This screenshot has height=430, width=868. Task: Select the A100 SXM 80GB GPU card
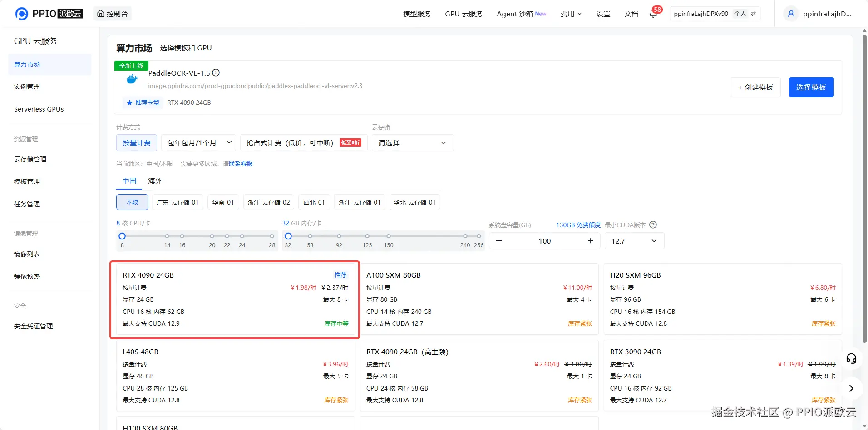479,299
